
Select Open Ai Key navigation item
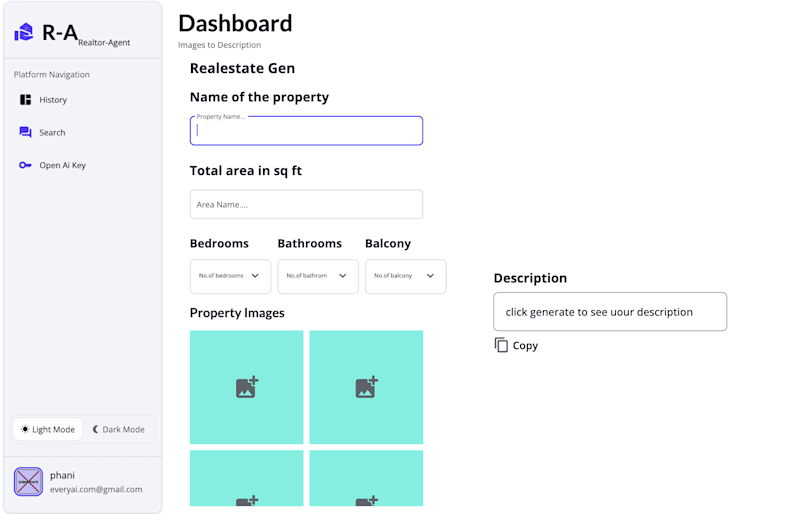(62, 165)
